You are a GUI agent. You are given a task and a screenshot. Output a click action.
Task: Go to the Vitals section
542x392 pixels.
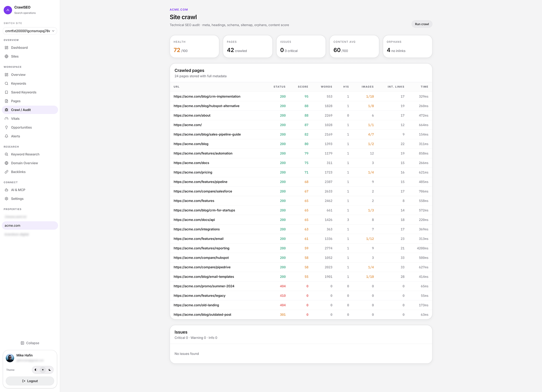pos(30,119)
